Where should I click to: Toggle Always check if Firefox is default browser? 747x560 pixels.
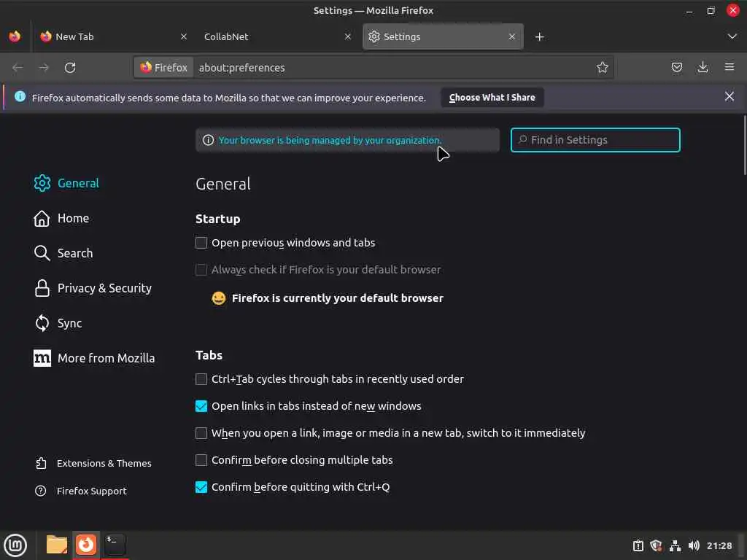pos(201,270)
